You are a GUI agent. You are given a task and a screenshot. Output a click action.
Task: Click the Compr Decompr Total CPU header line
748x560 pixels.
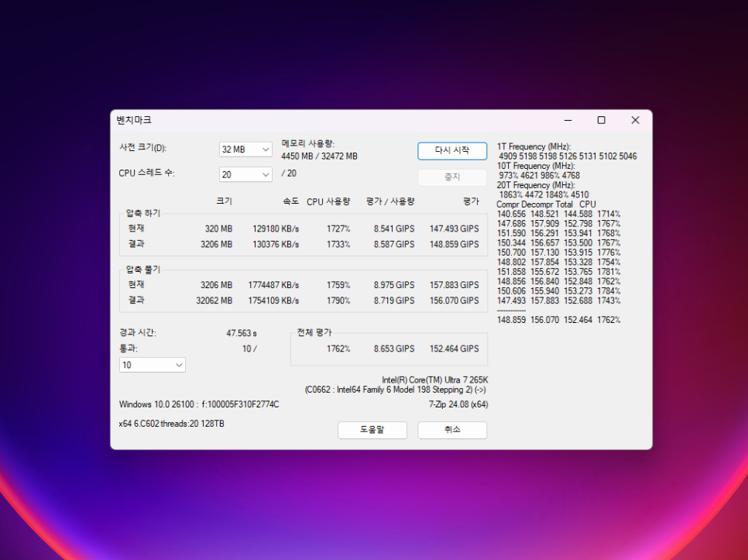pyautogui.click(x=546, y=204)
